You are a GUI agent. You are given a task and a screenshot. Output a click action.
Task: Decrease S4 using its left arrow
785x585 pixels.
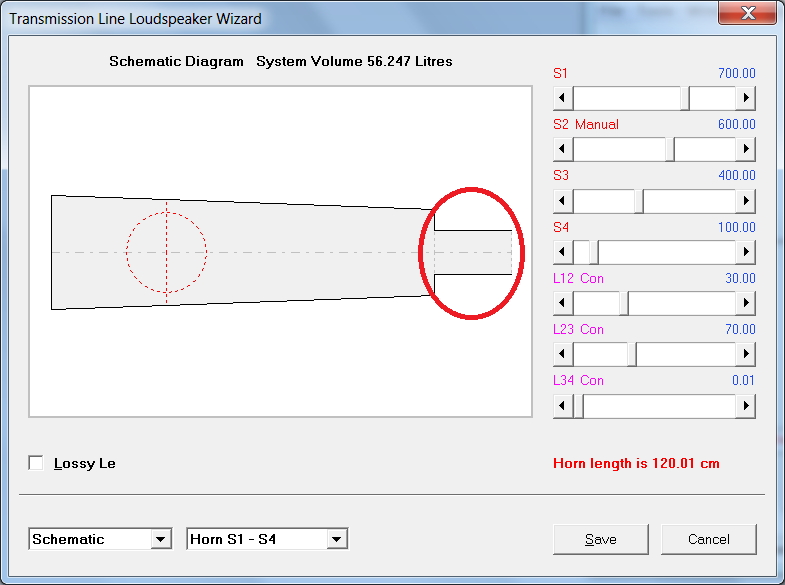[563, 252]
